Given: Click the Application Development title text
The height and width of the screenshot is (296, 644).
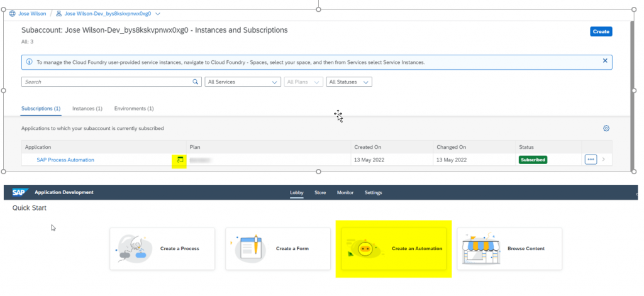Looking at the screenshot, I should [64, 192].
